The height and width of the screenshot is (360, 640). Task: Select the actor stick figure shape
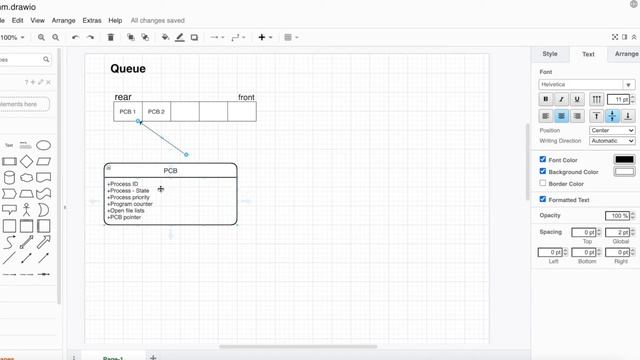click(27, 209)
